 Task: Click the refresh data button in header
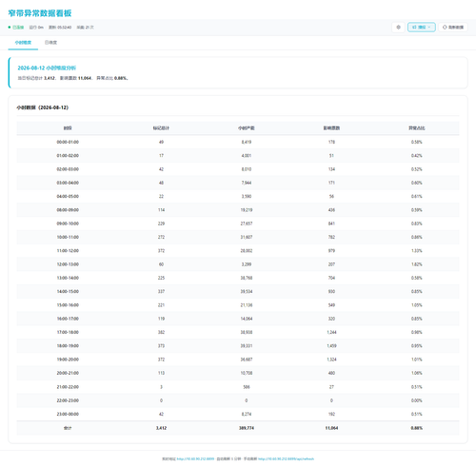pyautogui.click(x=453, y=28)
